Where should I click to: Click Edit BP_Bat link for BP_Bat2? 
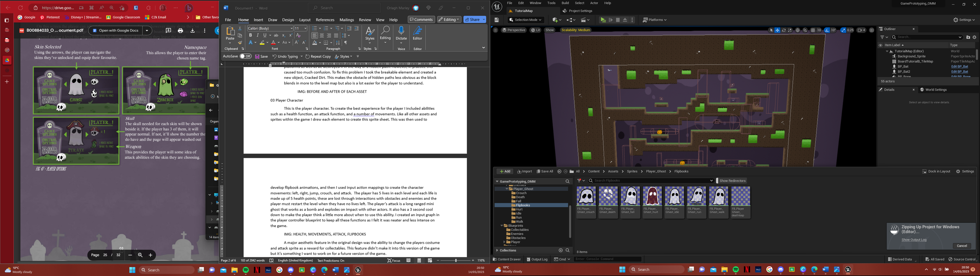[960, 71]
